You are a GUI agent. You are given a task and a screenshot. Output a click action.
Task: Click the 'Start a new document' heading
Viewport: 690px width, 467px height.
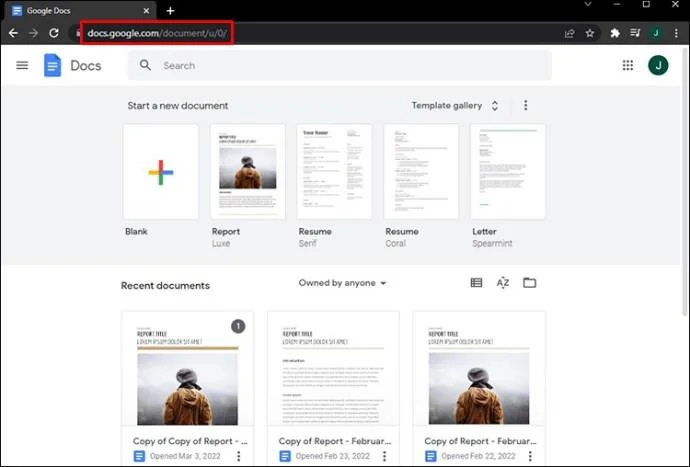coord(178,106)
